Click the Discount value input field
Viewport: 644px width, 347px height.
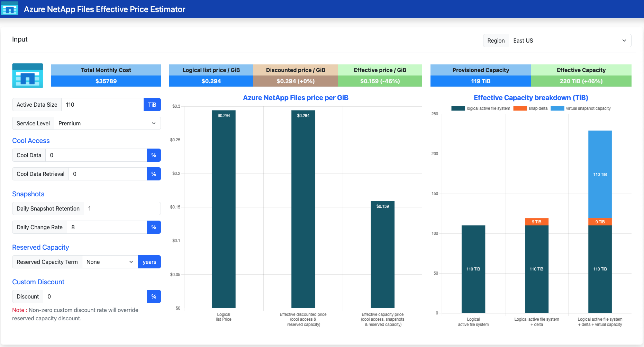tap(95, 296)
